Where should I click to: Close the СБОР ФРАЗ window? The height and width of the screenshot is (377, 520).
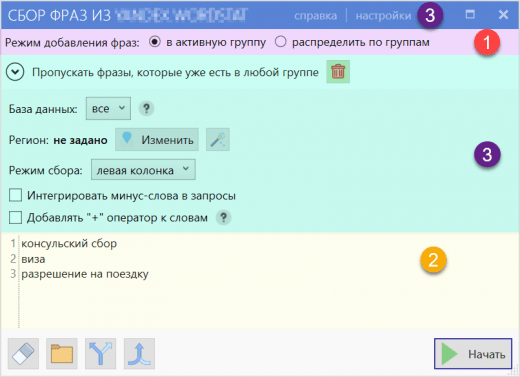[x=503, y=14]
